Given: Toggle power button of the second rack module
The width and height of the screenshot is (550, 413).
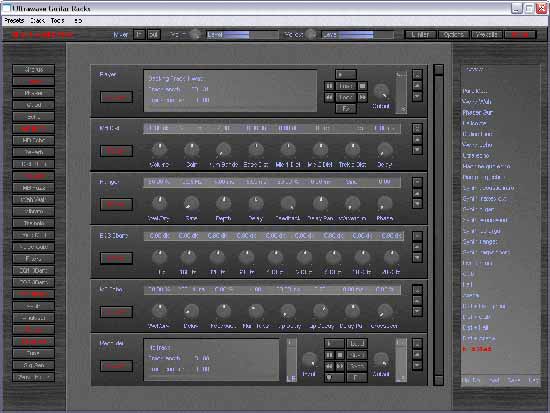Looking at the screenshot, I should pyautogui.click(x=116, y=151).
